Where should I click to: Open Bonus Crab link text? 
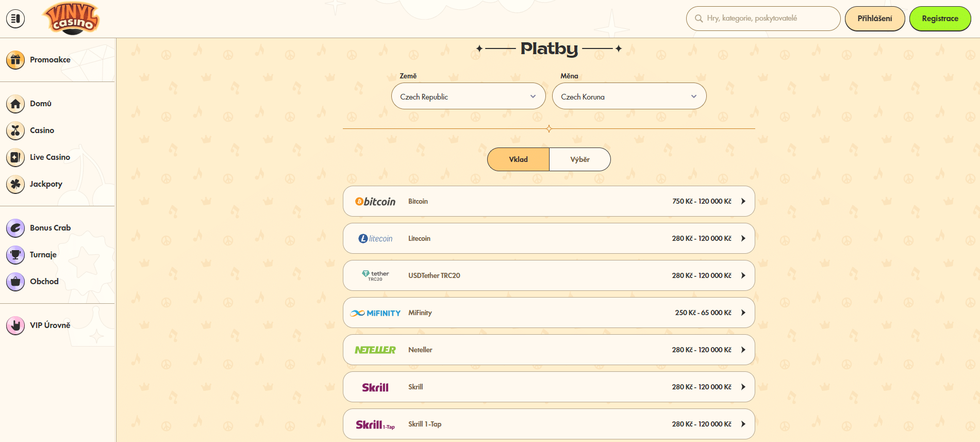(51, 228)
